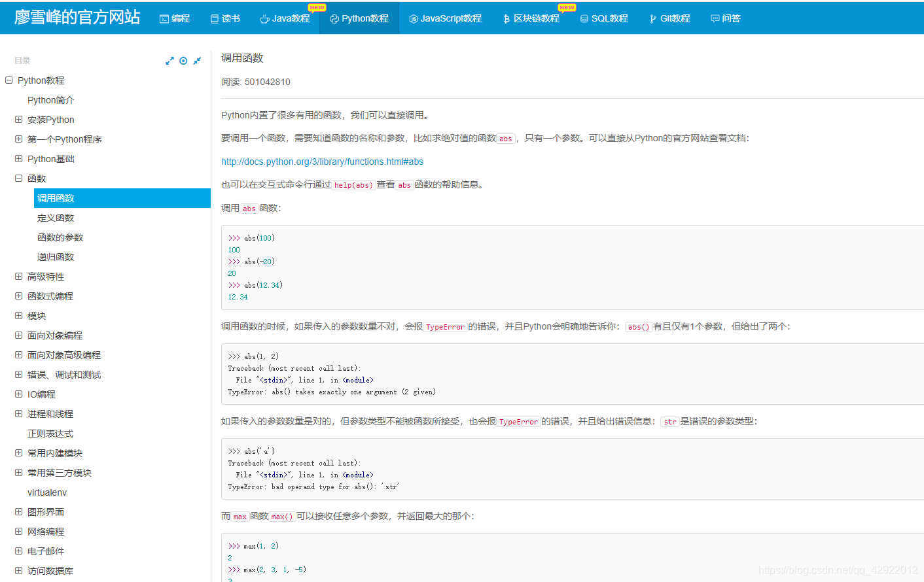This screenshot has width=924, height=582.
Task: Click the highlighted 调用函数 selection bar
Action: [x=122, y=197]
